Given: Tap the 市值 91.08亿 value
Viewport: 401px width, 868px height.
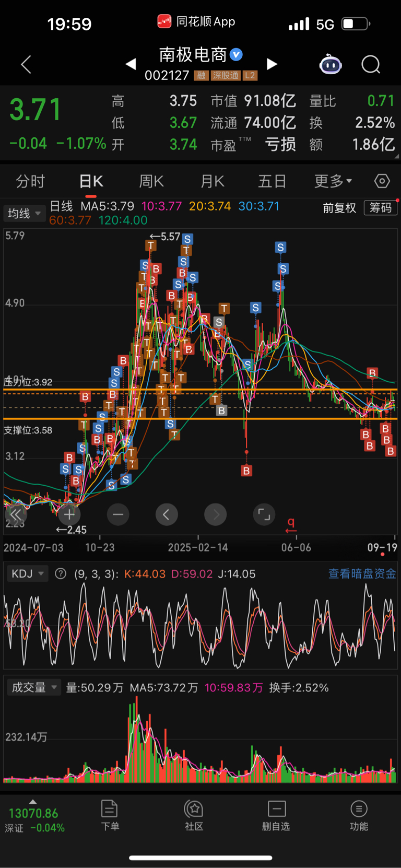Looking at the screenshot, I should 253,101.
